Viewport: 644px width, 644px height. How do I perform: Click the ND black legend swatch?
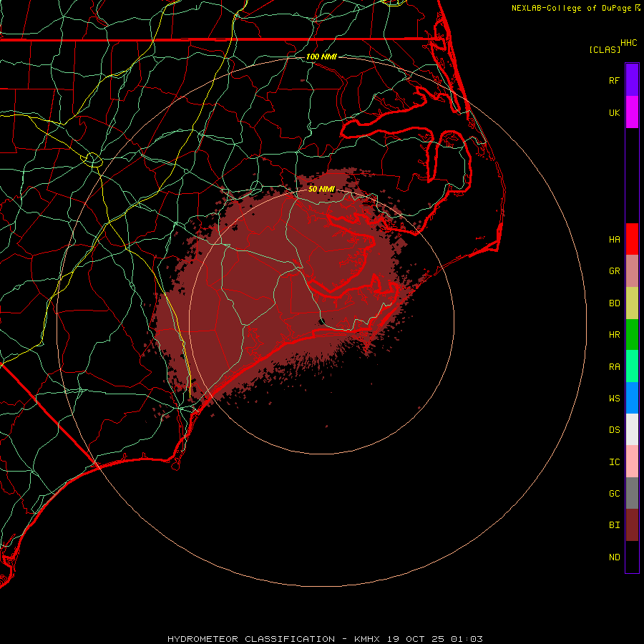(x=632, y=557)
